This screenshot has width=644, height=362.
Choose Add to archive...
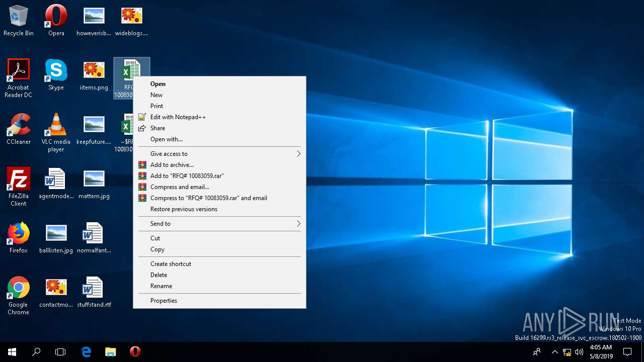219,165
